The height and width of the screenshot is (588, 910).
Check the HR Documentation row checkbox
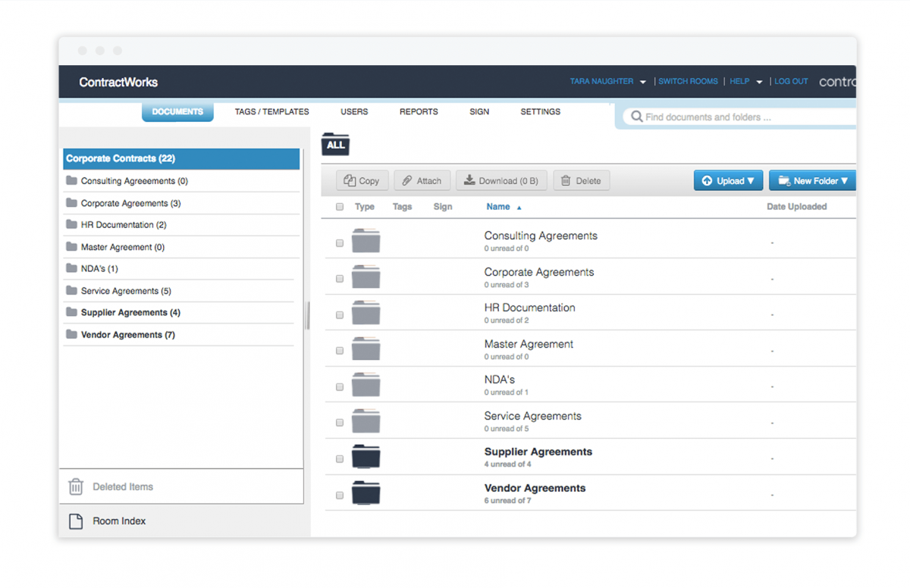(340, 314)
